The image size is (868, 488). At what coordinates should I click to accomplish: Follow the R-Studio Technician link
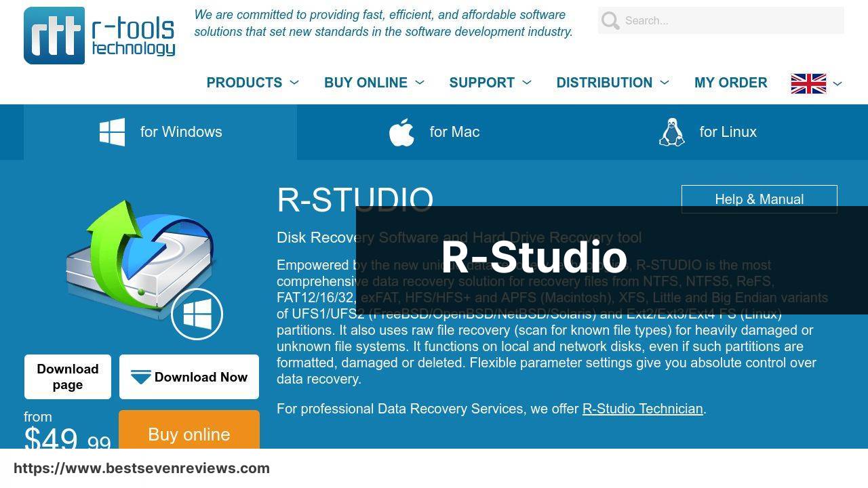(x=642, y=409)
